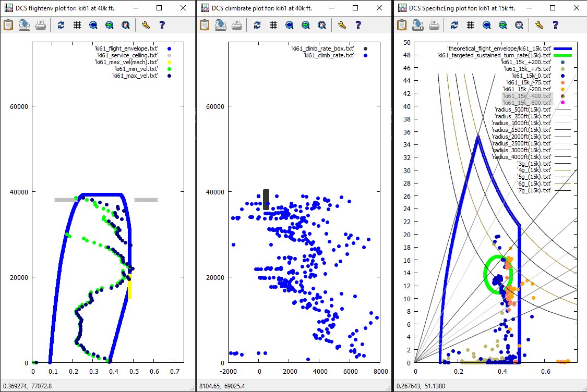Open help in the climbrate window
This screenshot has width=587, height=392.
[x=358, y=25]
